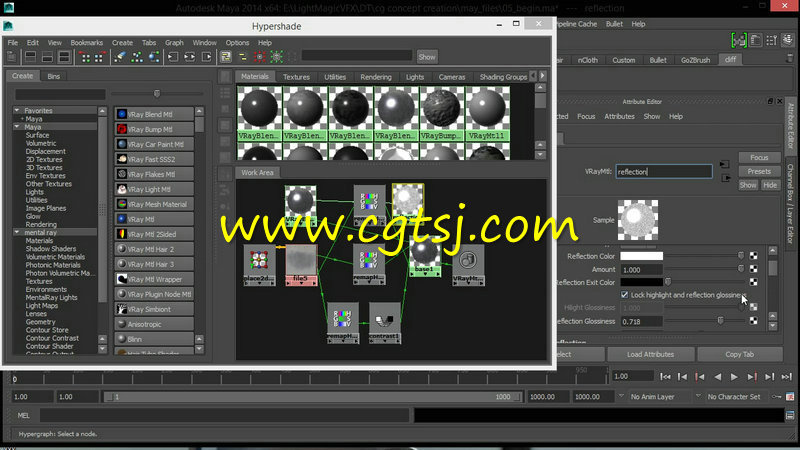Image resolution: width=800 pixels, height=450 pixels.
Task: Graph materials on selected objects icon
Action: [154, 57]
